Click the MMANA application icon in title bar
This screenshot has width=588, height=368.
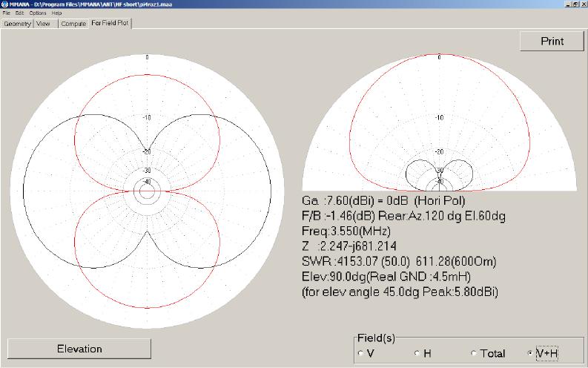click(x=4, y=4)
